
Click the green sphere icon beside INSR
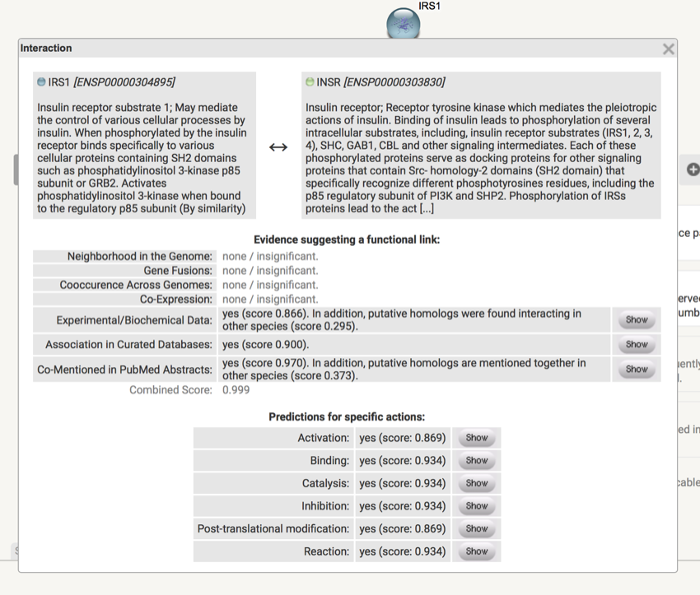point(310,82)
